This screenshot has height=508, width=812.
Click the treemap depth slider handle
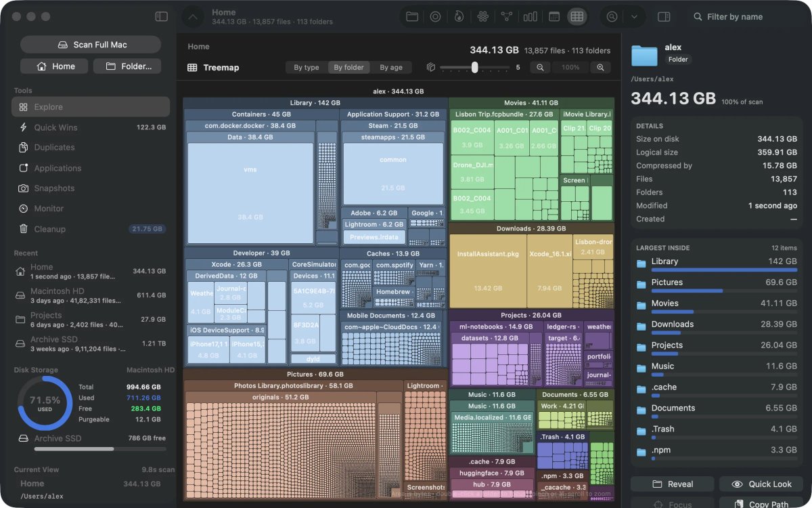click(x=475, y=67)
